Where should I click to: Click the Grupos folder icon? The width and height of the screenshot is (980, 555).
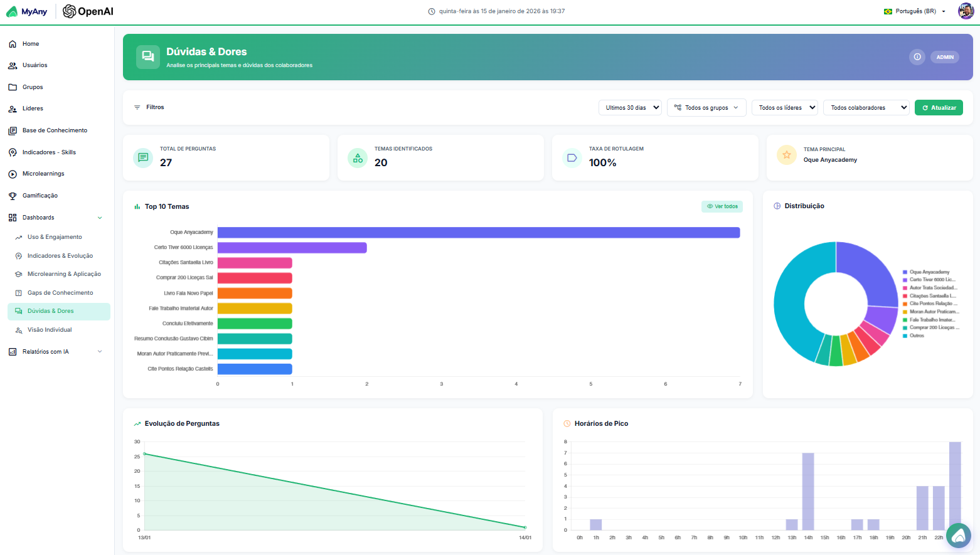(11, 87)
